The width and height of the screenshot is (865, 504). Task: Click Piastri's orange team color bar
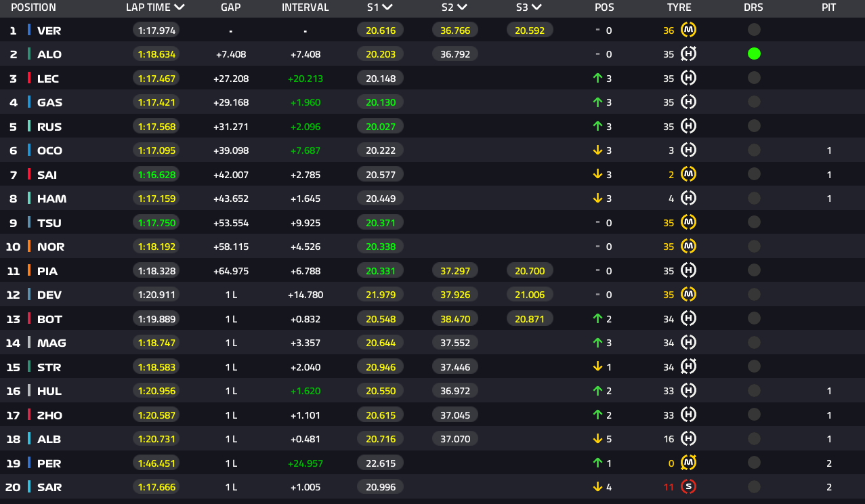[x=29, y=271]
